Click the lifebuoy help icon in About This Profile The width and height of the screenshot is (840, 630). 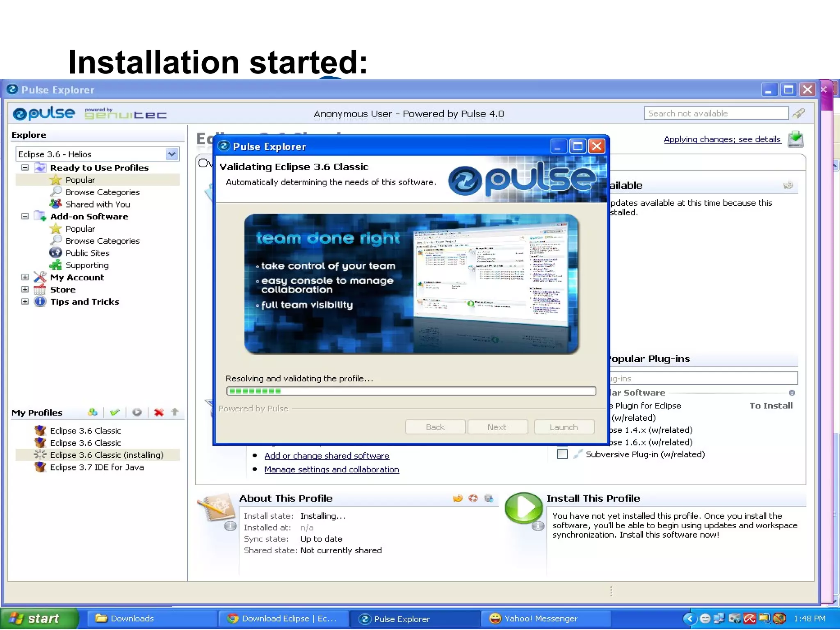tap(473, 498)
